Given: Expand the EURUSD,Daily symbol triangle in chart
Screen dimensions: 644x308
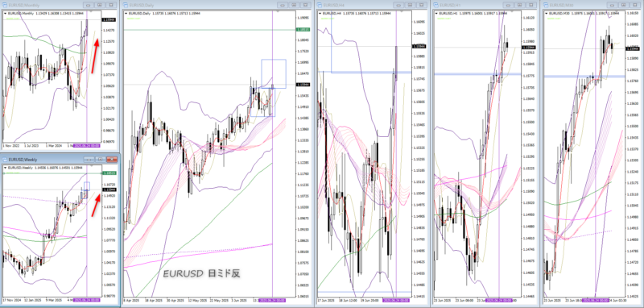Looking at the screenshot, I should (x=126, y=13).
